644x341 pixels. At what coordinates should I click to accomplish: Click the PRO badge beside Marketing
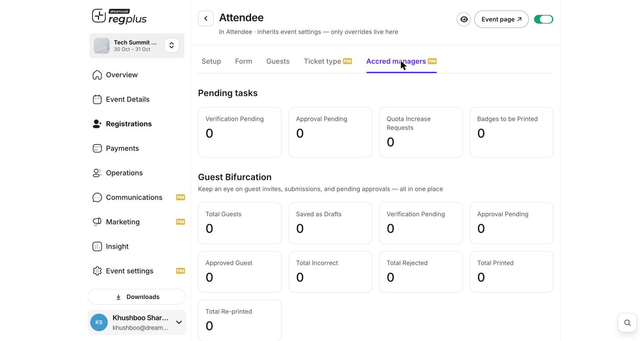coord(180,222)
